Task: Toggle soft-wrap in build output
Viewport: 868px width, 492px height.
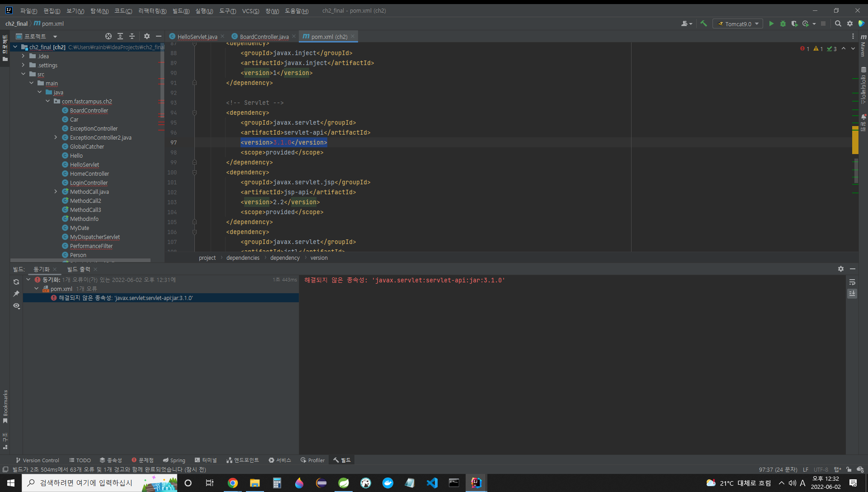Action: 852,282
